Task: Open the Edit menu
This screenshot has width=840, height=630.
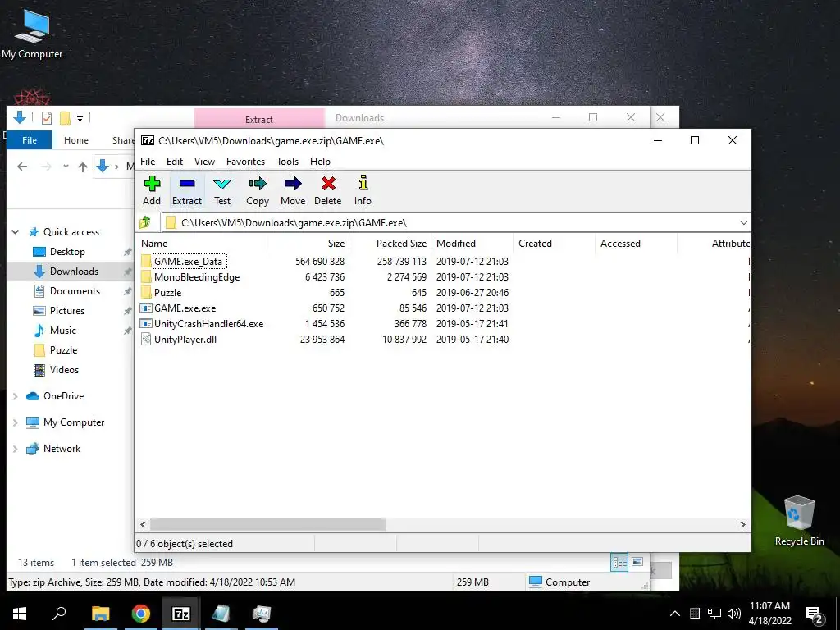Action: pos(175,162)
